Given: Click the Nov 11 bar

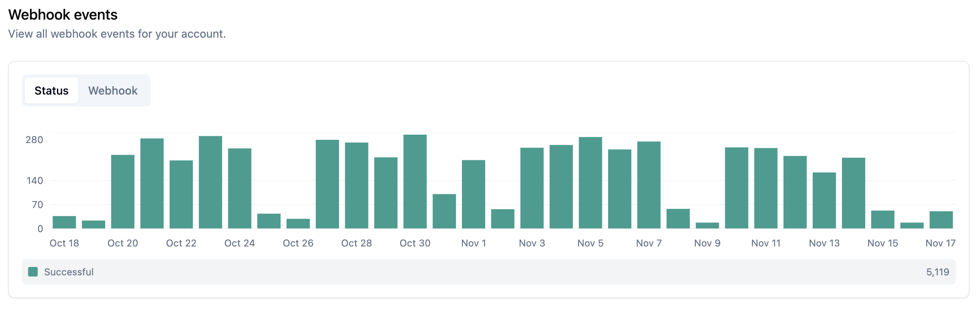Looking at the screenshot, I should click(766, 188).
